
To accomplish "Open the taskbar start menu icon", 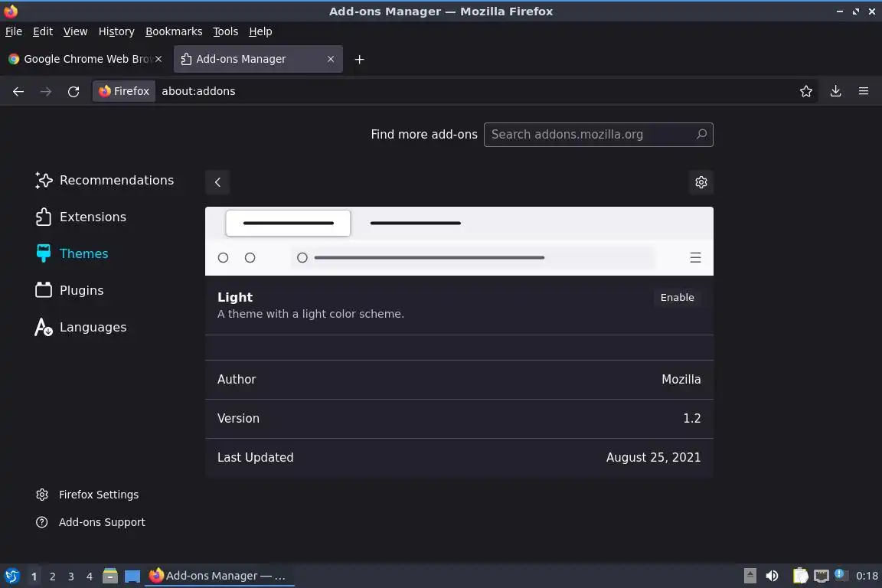I will pyautogui.click(x=11, y=577).
